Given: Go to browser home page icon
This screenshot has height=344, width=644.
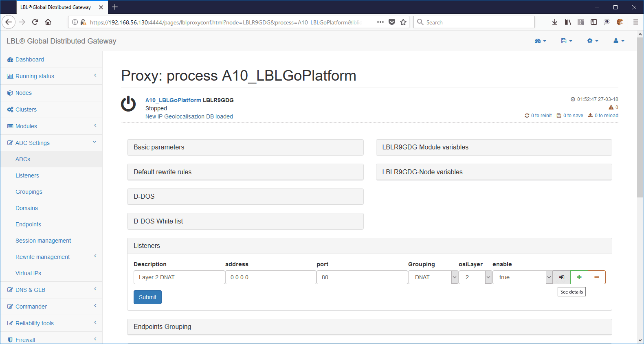Looking at the screenshot, I should pyautogui.click(x=48, y=22).
